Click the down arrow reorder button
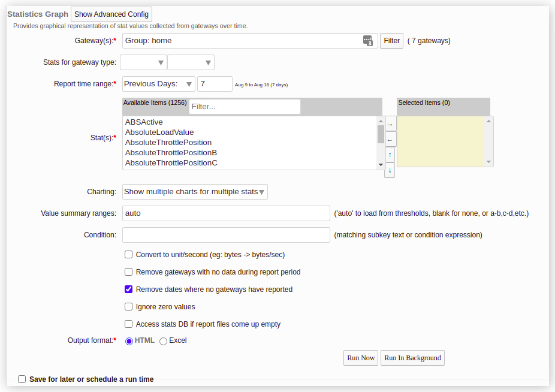This screenshot has height=392, width=555. pyautogui.click(x=390, y=170)
